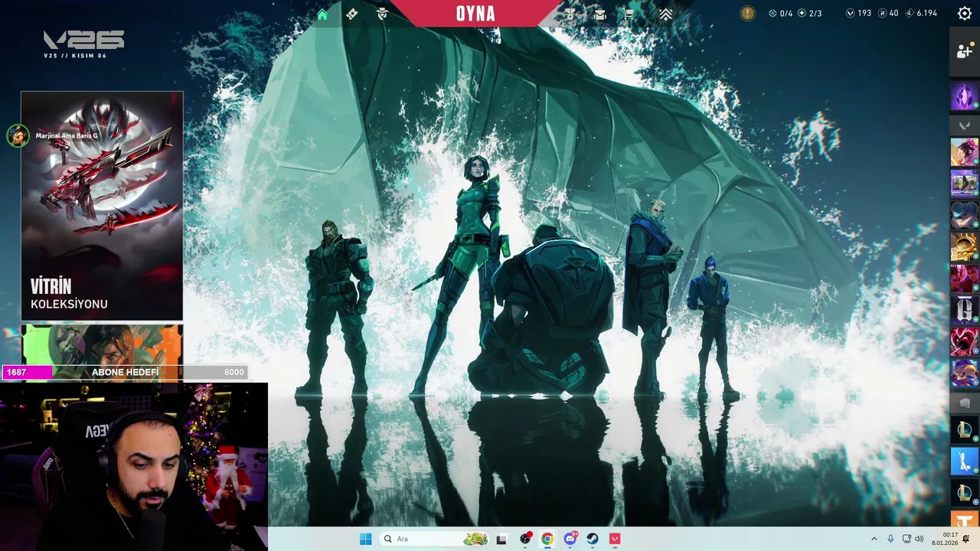
Task: Open the Windows Start button
Action: pos(365,539)
